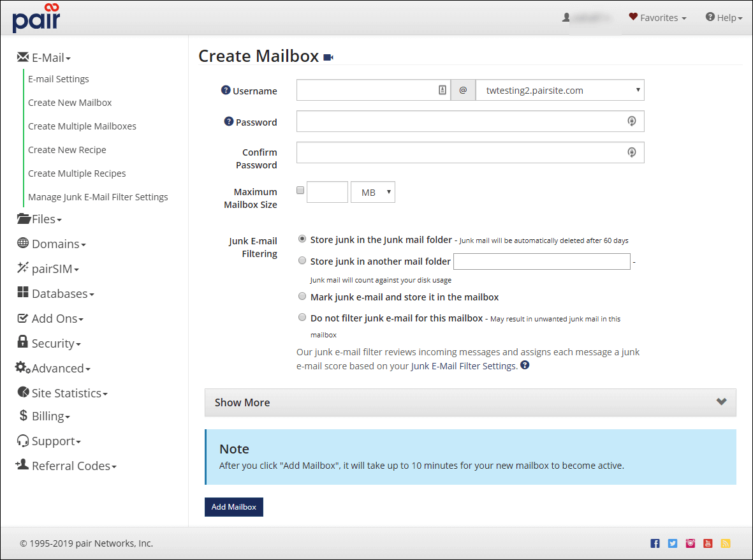Click the user account icon
Viewport: 753px width, 560px height.
[x=566, y=17]
